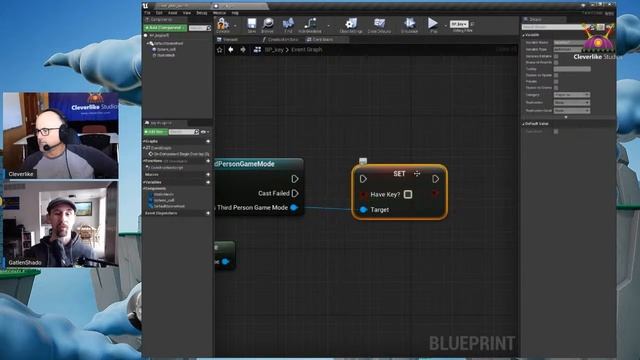Go forward with the graph navigation right arrow
The image size is (640, 360).
tap(243, 49)
